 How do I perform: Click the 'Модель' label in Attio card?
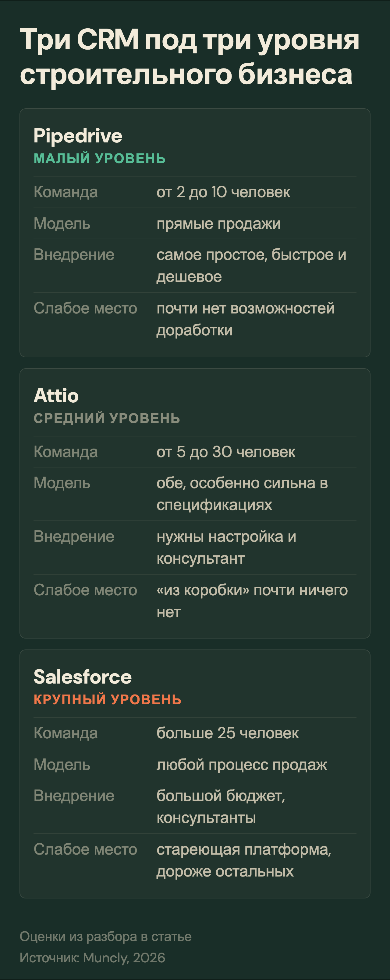point(62,483)
